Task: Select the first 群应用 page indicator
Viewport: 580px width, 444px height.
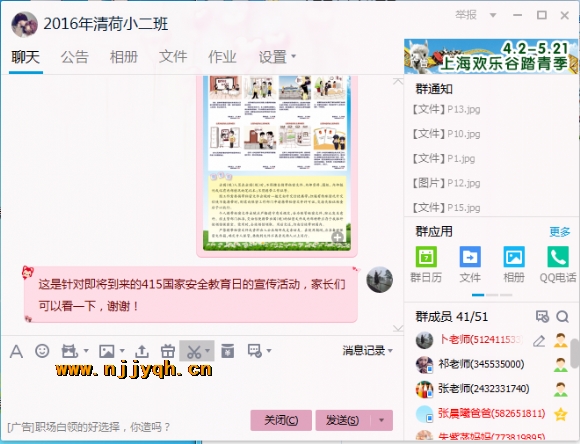Action: [x=478, y=295]
